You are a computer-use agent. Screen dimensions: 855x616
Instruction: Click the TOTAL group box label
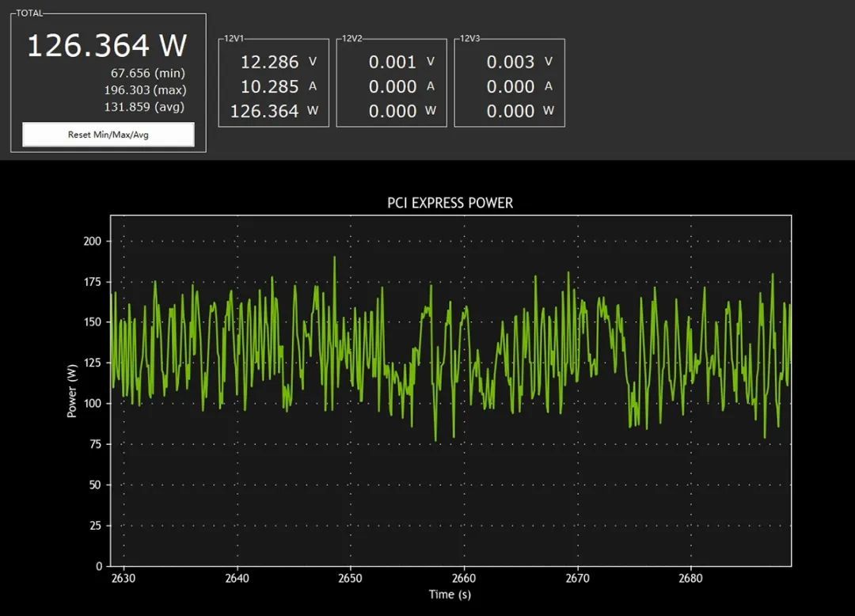point(29,13)
